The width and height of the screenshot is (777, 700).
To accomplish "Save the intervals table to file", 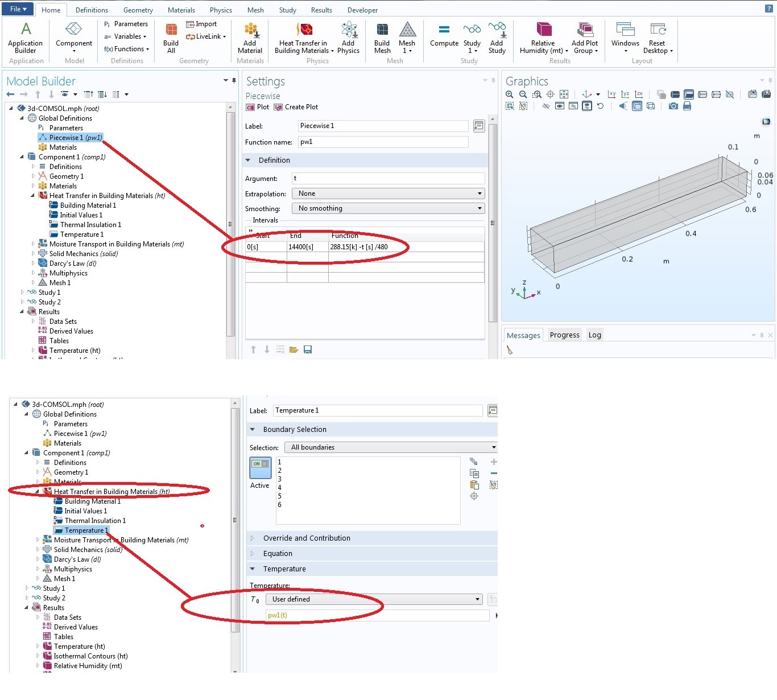I will coord(308,349).
